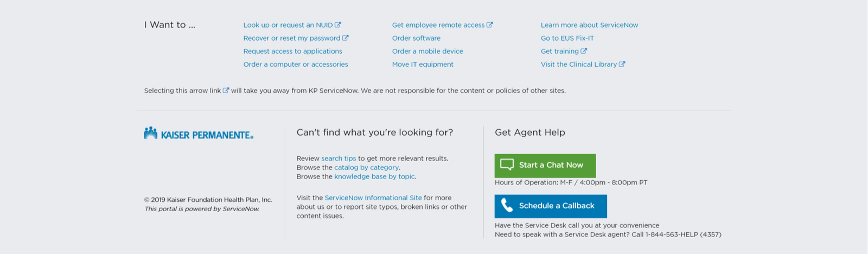Open the Move IT equipment link
This screenshot has width=868, height=254.
423,64
